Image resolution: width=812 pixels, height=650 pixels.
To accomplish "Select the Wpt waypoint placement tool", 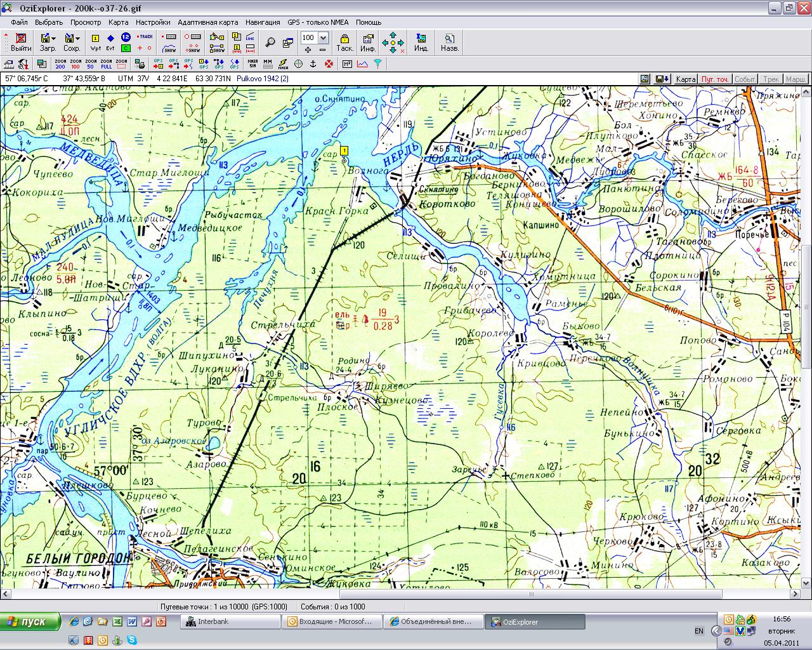I will (x=95, y=42).
